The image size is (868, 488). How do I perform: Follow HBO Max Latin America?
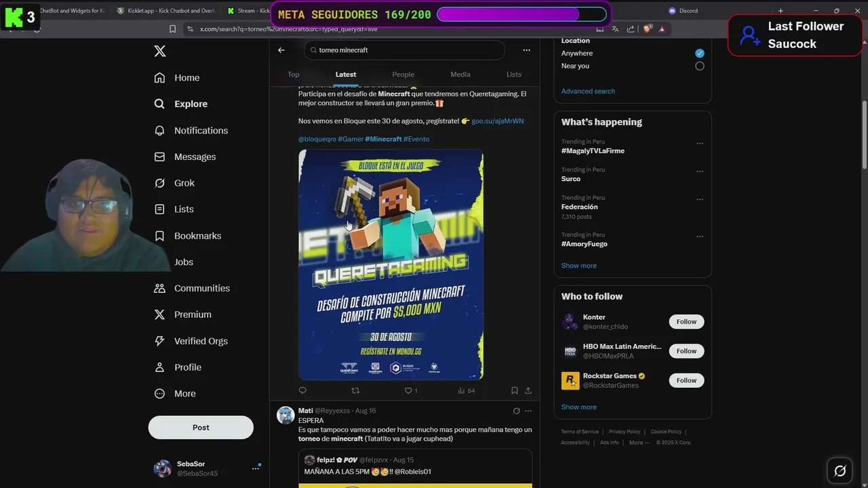coord(686,351)
